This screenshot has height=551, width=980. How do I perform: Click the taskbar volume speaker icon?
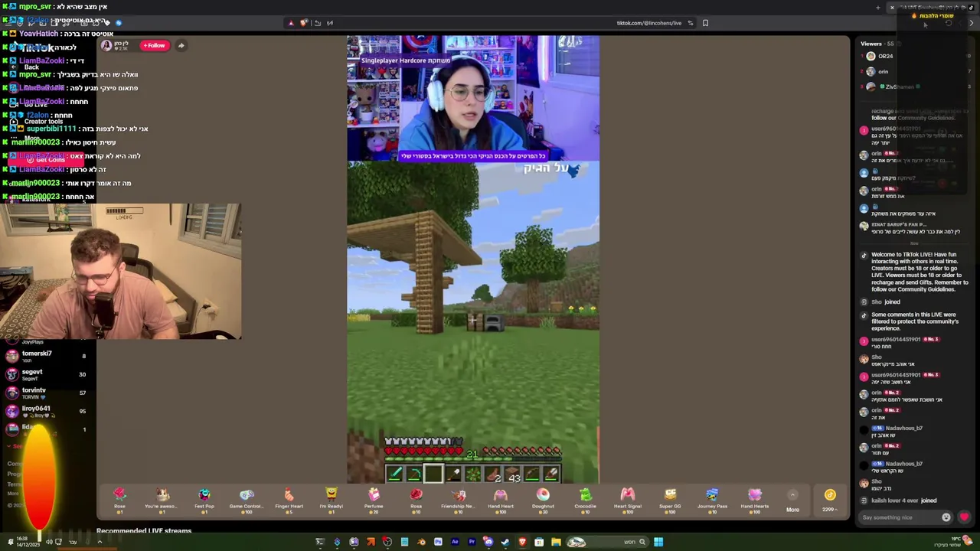pyautogui.click(x=49, y=542)
